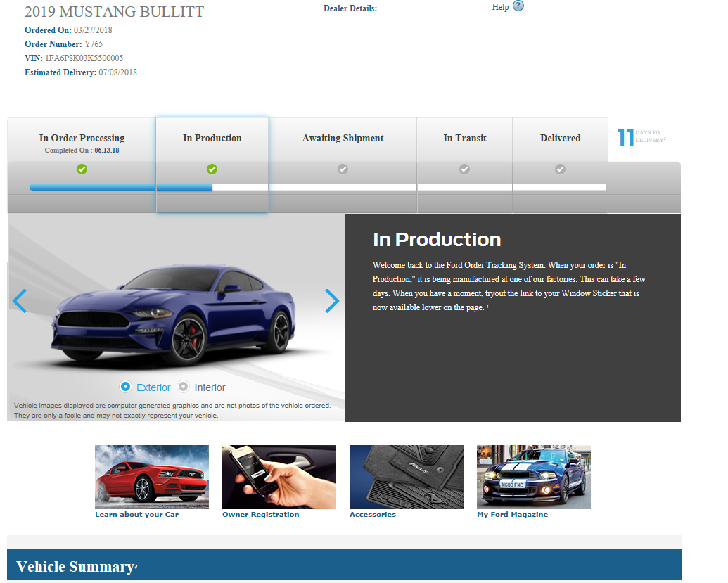Click the gray checkmark under Delivered
The height and width of the screenshot is (583, 728).
[561, 169]
